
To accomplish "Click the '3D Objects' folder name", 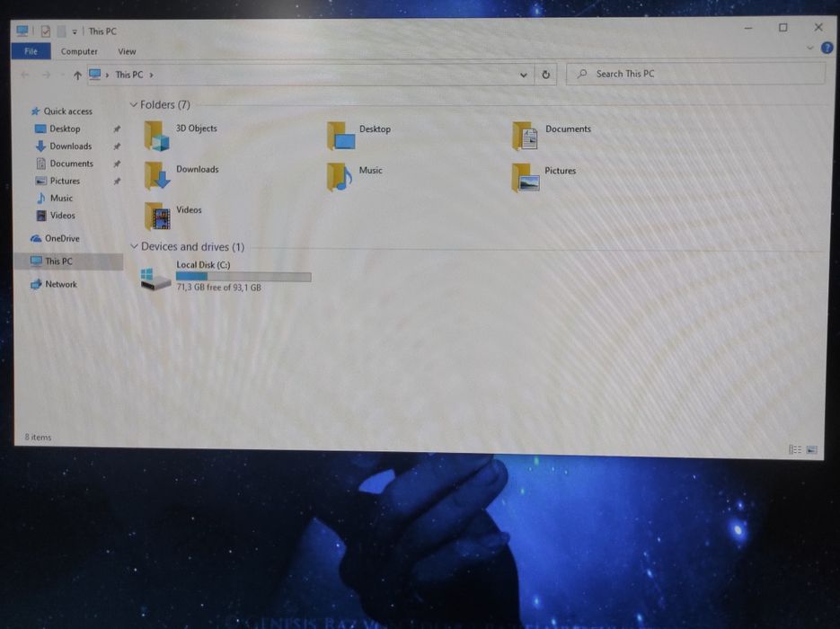I will click(197, 128).
